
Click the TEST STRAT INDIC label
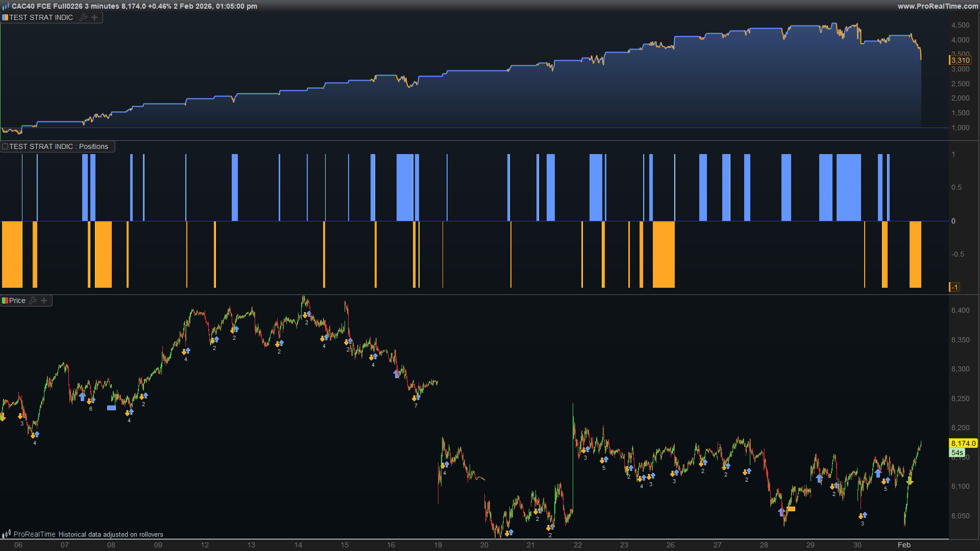41,17
